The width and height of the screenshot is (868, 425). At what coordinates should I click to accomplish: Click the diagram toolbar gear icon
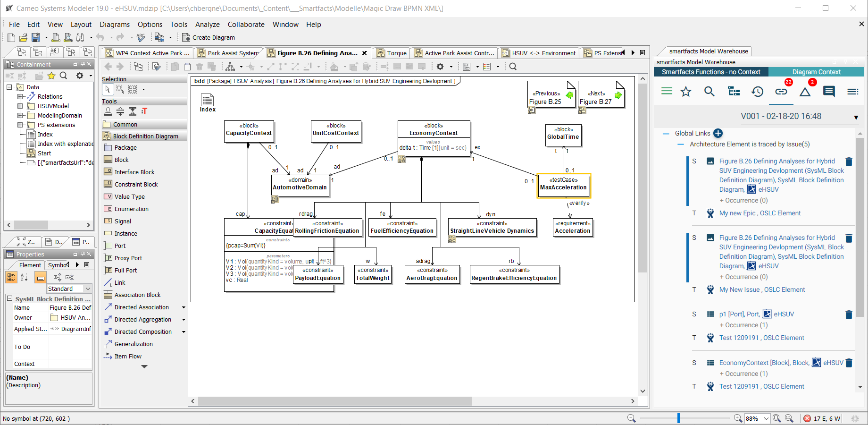tap(440, 67)
